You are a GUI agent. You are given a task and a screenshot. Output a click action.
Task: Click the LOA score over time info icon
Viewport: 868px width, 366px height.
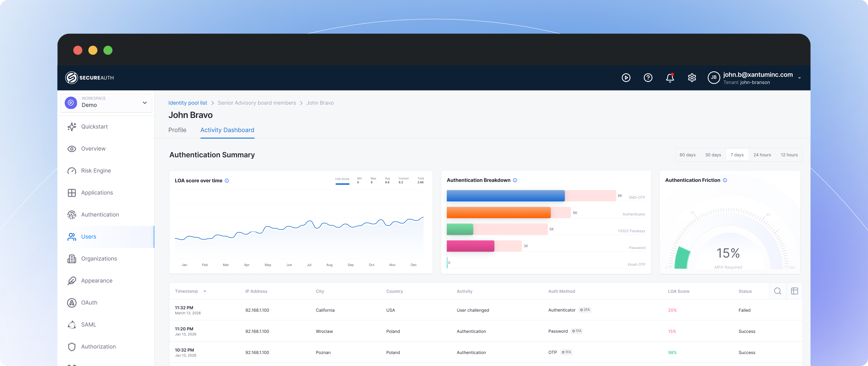(227, 181)
